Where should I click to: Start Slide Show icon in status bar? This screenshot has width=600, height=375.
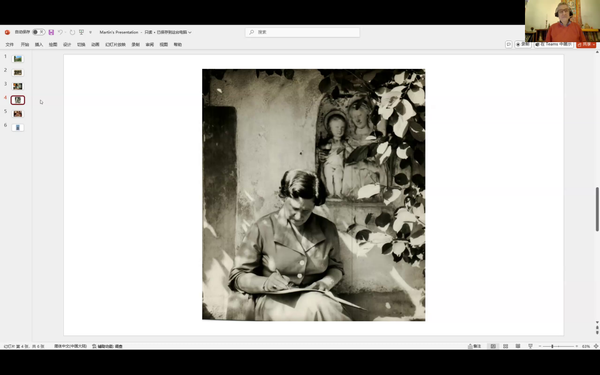click(530, 346)
